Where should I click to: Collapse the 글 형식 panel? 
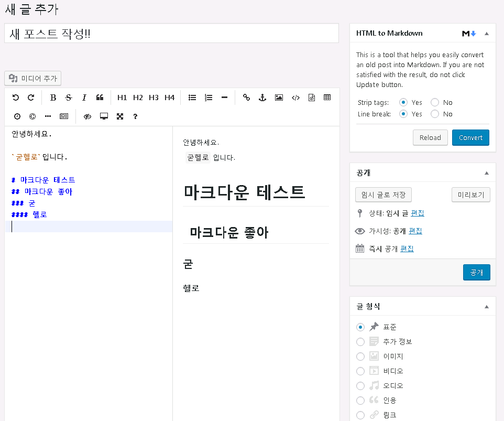tap(487, 307)
